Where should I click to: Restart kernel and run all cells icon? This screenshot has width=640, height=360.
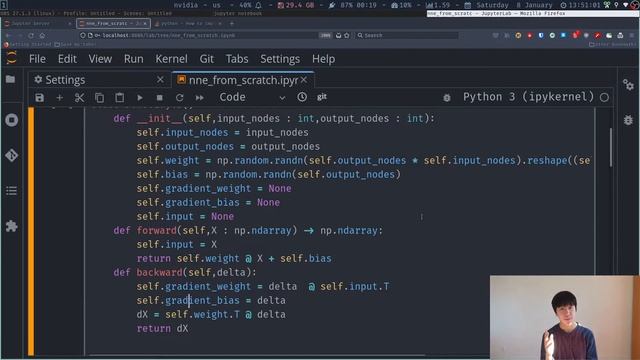click(200, 98)
